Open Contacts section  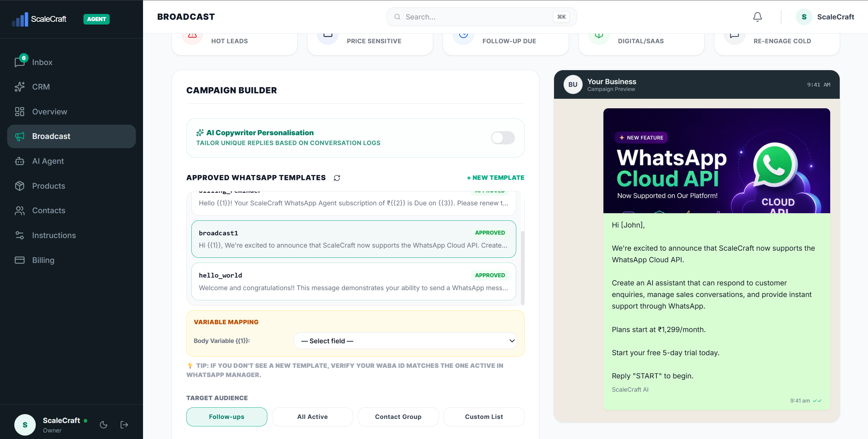click(72, 210)
